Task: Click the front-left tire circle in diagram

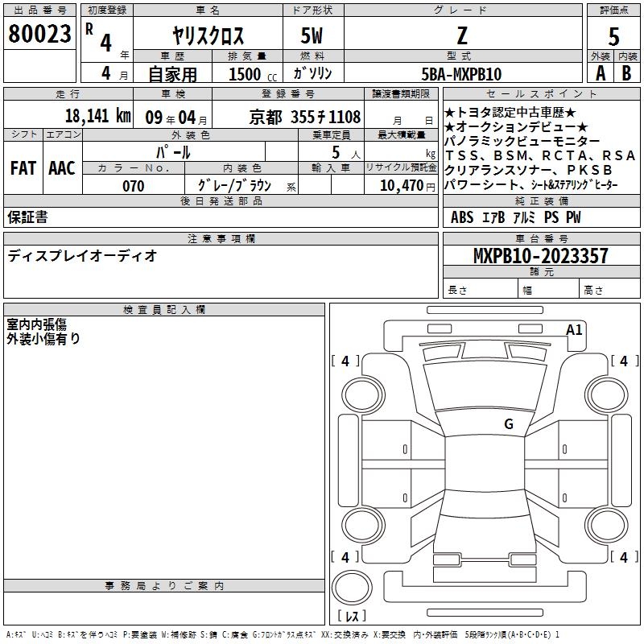Action: (x=363, y=396)
